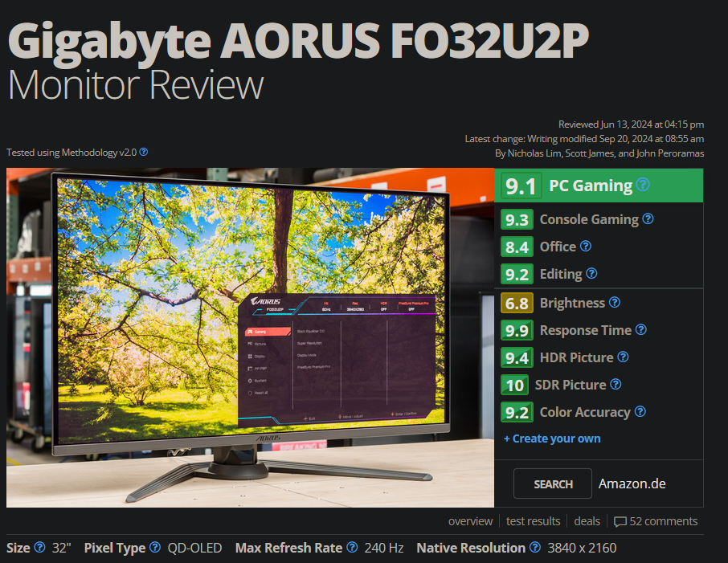Click the 240 Hz refresh rate value

(x=384, y=548)
